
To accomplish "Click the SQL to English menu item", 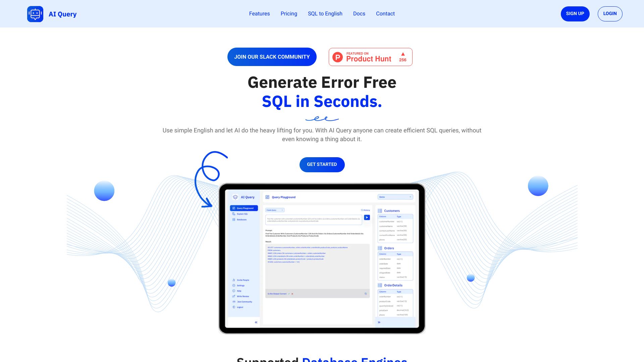I will pyautogui.click(x=325, y=14).
